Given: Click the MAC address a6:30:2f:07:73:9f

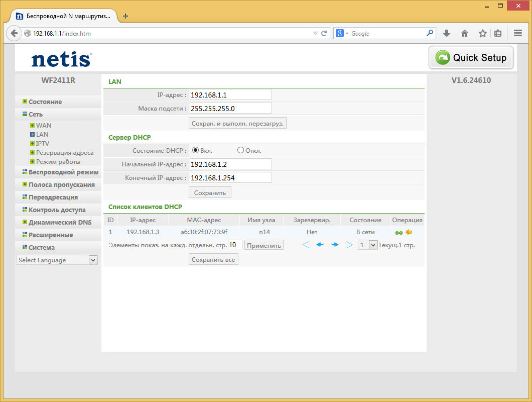Looking at the screenshot, I should tap(204, 232).
